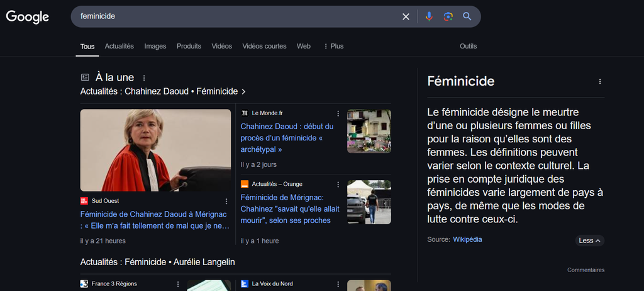Expand the Plus menu for more filters
The image size is (644, 291).
coord(333,46)
